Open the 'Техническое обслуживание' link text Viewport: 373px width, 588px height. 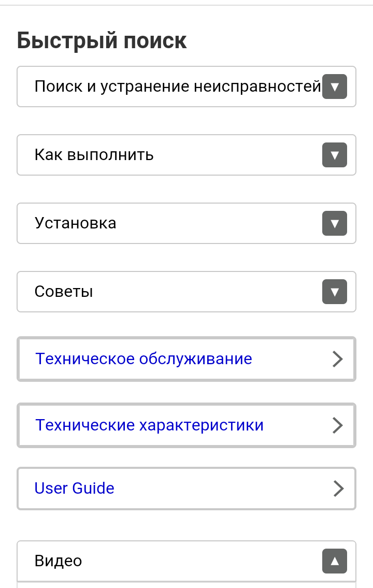(x=144, y=358)
